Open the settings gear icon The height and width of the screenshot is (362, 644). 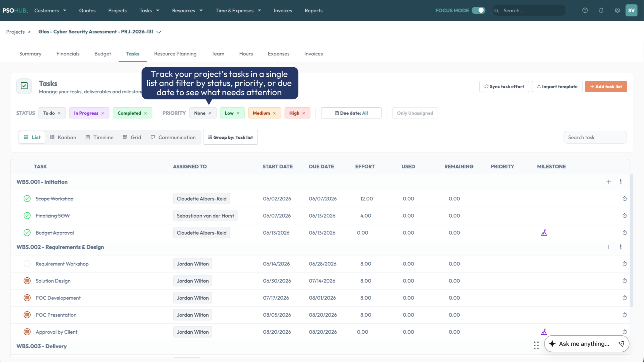(x=617, y=10)
